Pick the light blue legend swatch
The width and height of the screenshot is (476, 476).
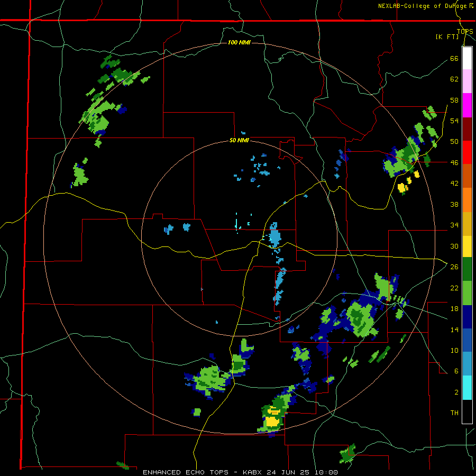point(467,364)
